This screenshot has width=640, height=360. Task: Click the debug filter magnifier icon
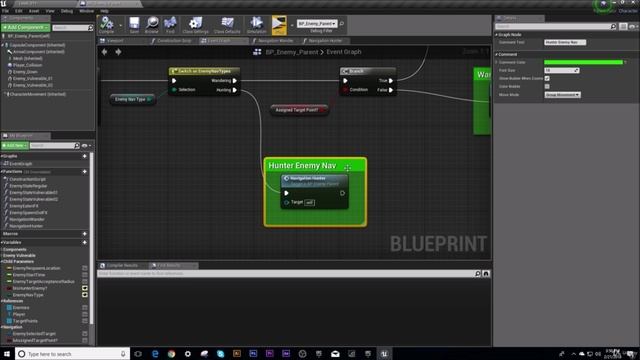point(342,24)
